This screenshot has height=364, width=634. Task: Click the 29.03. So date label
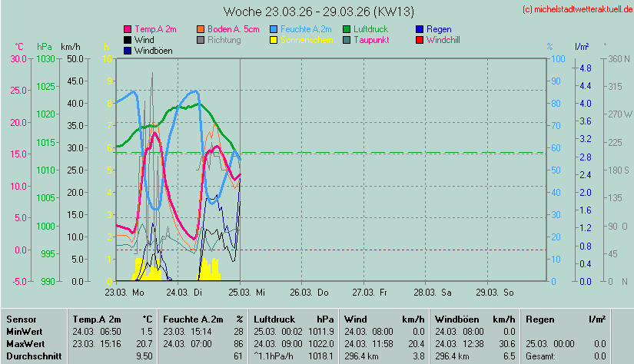498,292
